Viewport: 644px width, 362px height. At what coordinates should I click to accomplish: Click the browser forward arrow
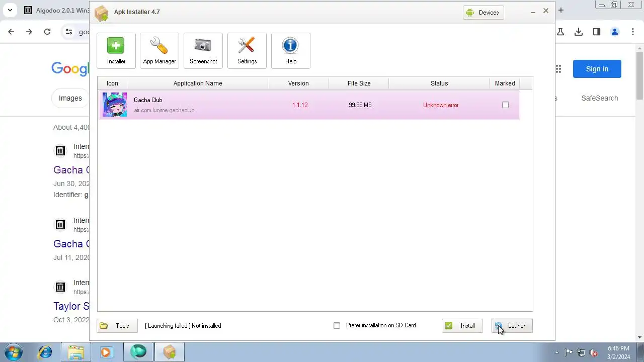[x=29, y=32]
